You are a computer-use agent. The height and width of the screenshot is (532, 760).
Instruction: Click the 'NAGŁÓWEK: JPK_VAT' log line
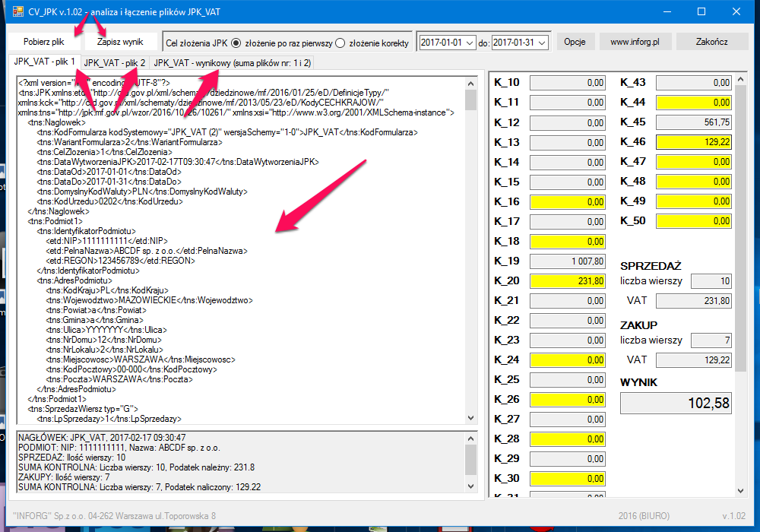[102, 438]
